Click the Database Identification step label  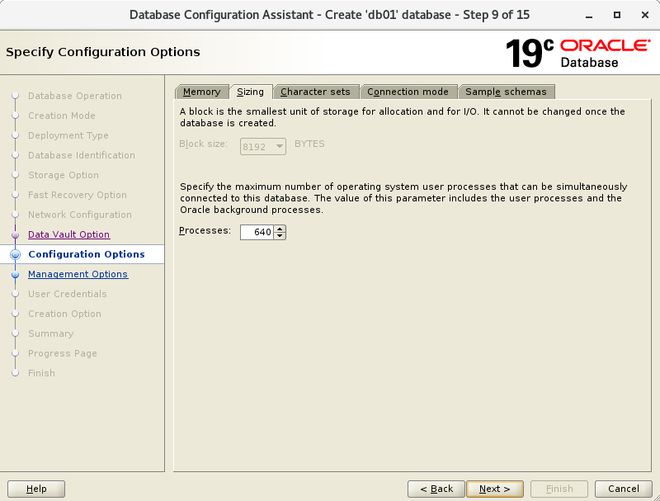[82, 155]
